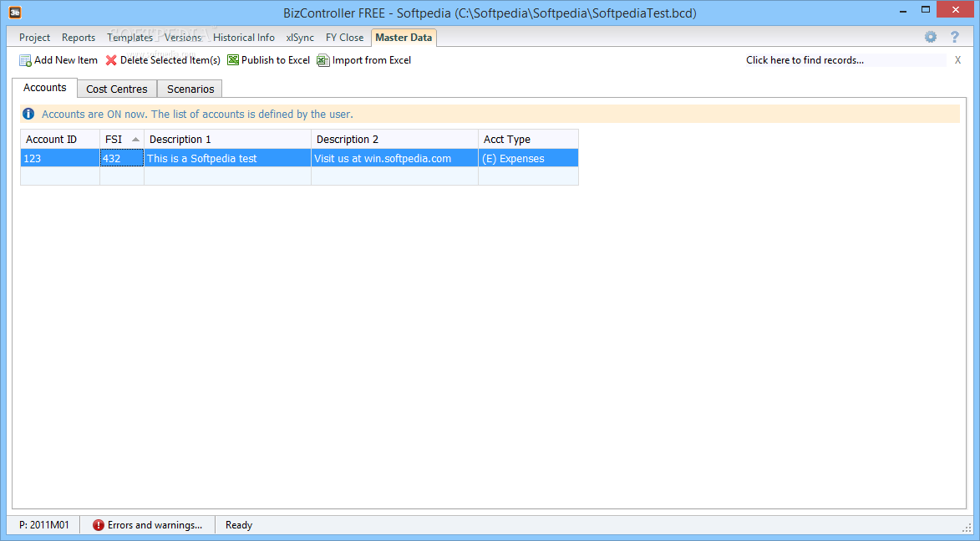The width and height of the screenshot is (980, 541).
Task: Open the xlSync menu
Action: click(300, 38)
